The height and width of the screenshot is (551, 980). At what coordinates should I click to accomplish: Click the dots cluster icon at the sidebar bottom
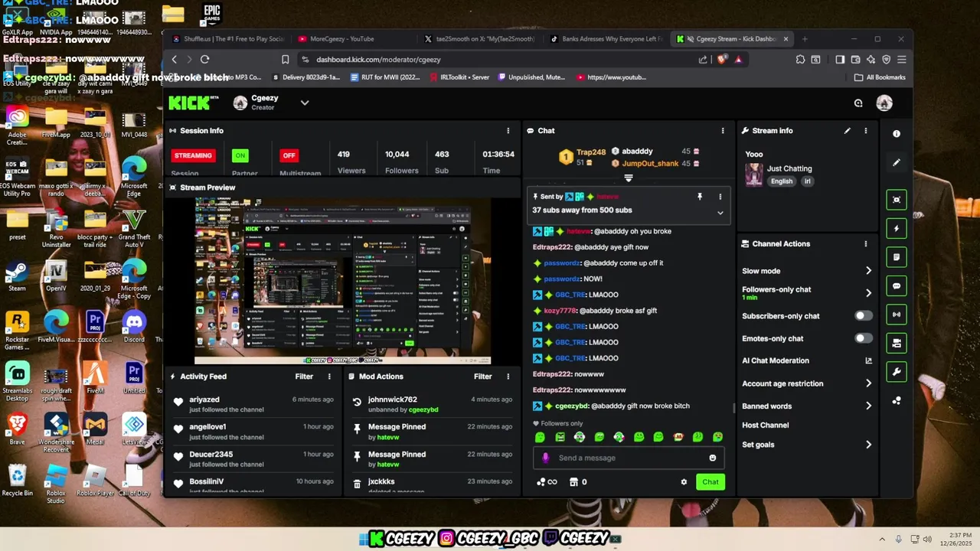coord(897,400)
